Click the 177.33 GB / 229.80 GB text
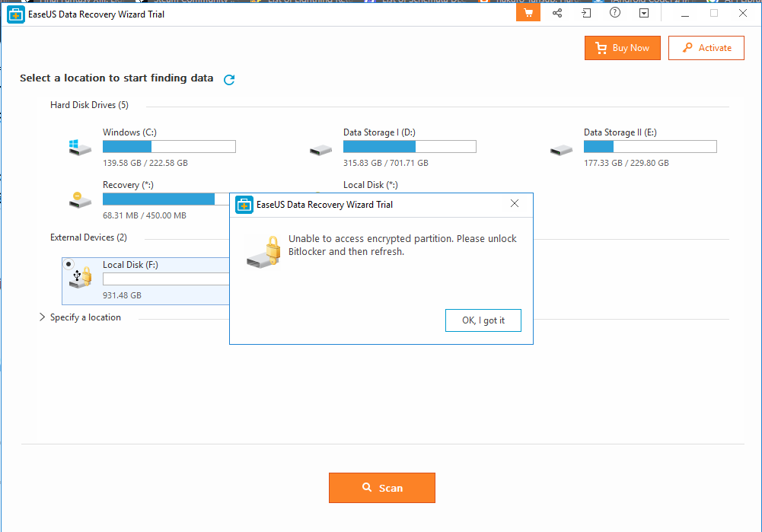This screenshot has height=532, width=762. [626, 163]
